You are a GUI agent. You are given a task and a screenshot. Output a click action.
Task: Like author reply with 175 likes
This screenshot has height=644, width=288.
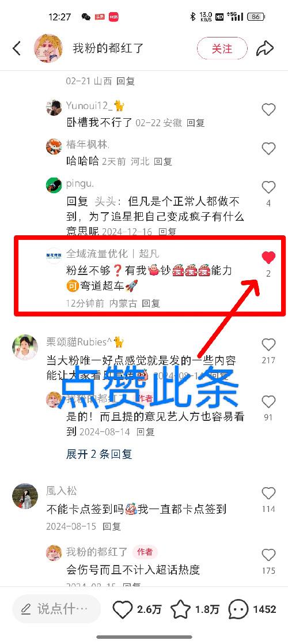tap(268, 555)
